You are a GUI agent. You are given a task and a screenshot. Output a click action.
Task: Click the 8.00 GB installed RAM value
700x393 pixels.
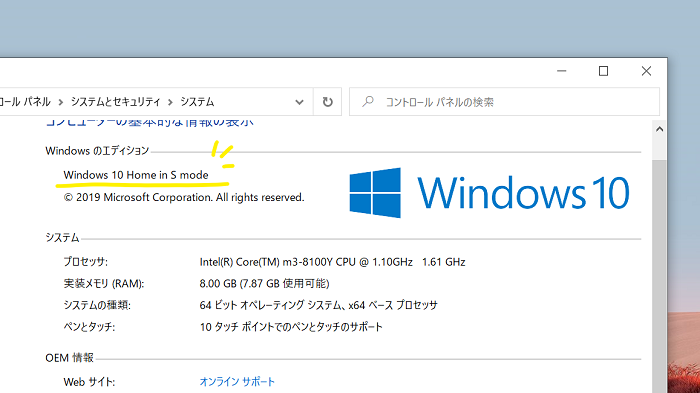(264, 284)
